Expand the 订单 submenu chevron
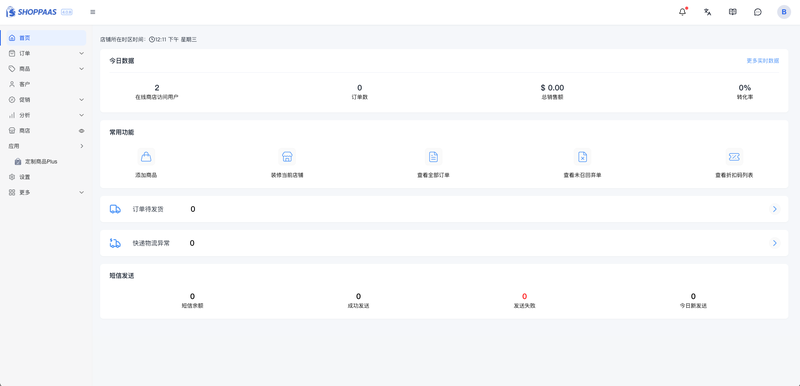Viewport: 800px width, 386px height. [81, 53]
